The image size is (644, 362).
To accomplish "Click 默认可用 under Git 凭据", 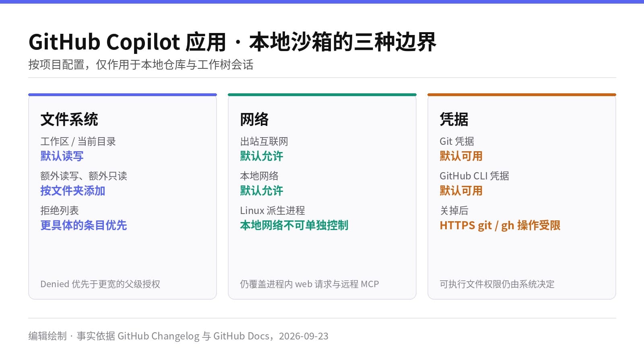I will (x=461, y=156).
